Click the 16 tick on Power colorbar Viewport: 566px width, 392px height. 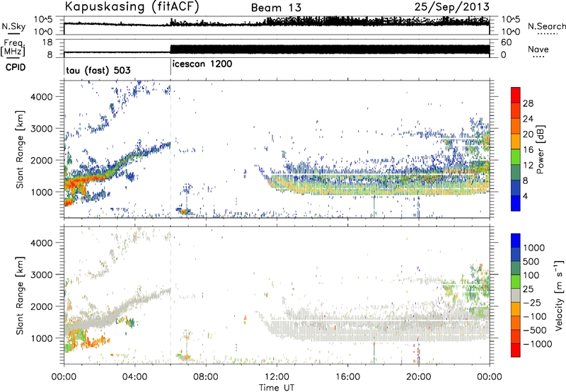[x=528, y=150]
